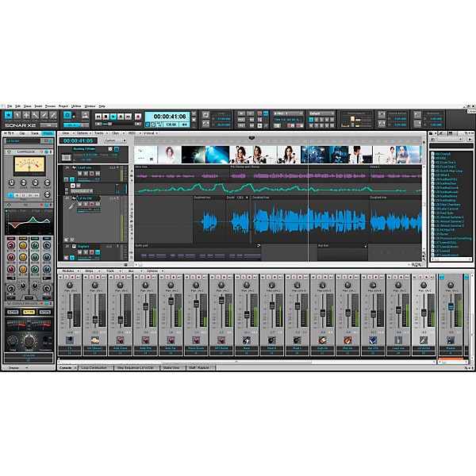Screen dimensions: 476x476
Task: Open the Process menu
Action: click(x=50, y=106)
